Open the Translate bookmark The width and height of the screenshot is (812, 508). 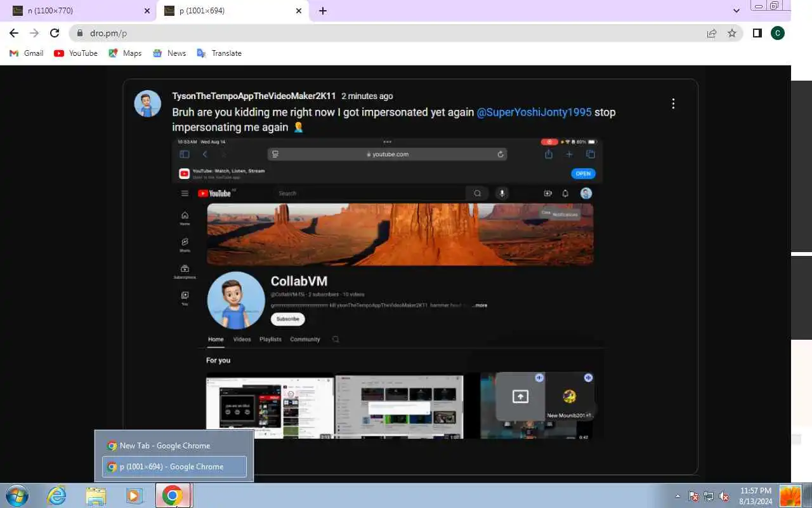pyautogui.click(x=219, y=53)
